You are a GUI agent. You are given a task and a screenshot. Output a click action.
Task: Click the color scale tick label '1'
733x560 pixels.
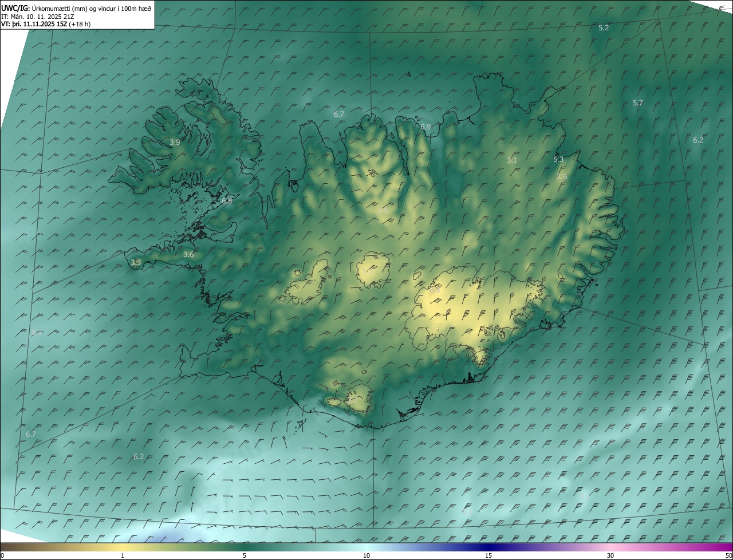123,555
